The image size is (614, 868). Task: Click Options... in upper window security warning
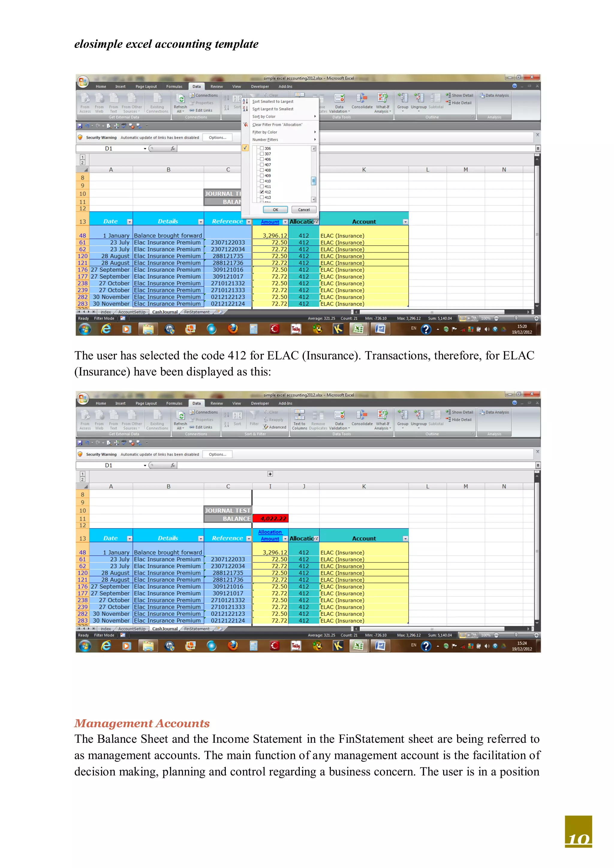(x=218, y=138)
